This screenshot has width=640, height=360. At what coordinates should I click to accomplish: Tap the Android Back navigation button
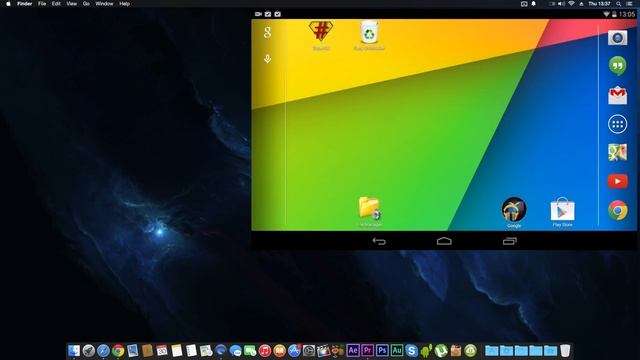379,241
